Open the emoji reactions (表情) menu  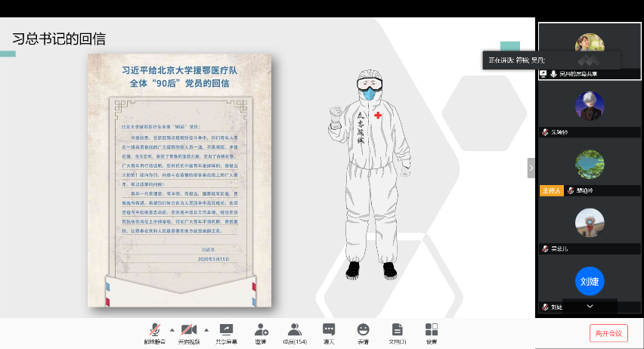tap(363, 333)
